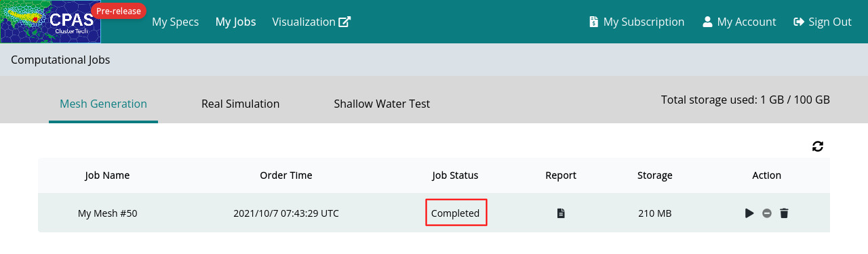Screen dimensions: 868x254
Task: Run the My Mesh #50 job
Action: coord(749,213)
